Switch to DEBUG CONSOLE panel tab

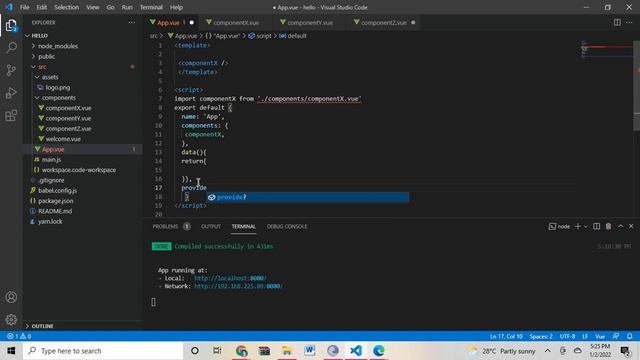point(287,227)
